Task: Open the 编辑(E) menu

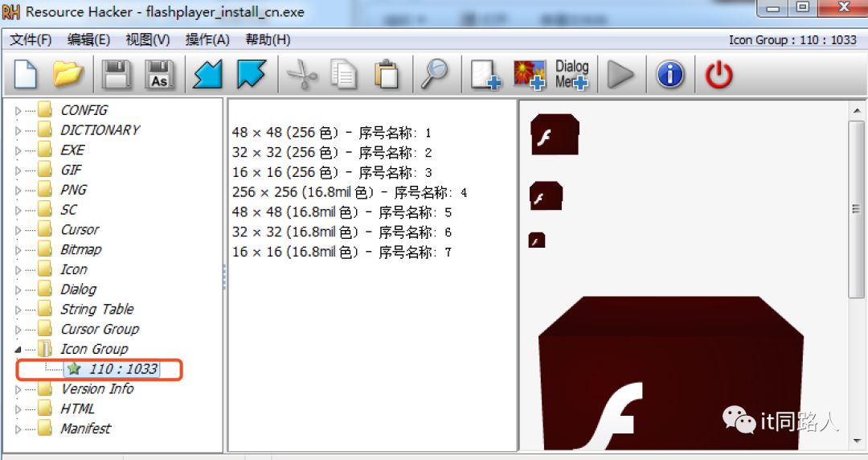Action: click(x=88, y=40)
